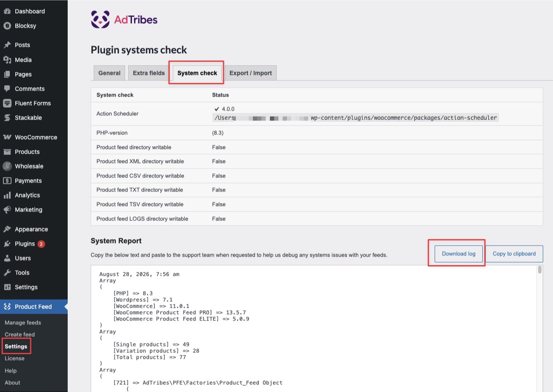Switch to the Extra fields tab

[149, 73]
